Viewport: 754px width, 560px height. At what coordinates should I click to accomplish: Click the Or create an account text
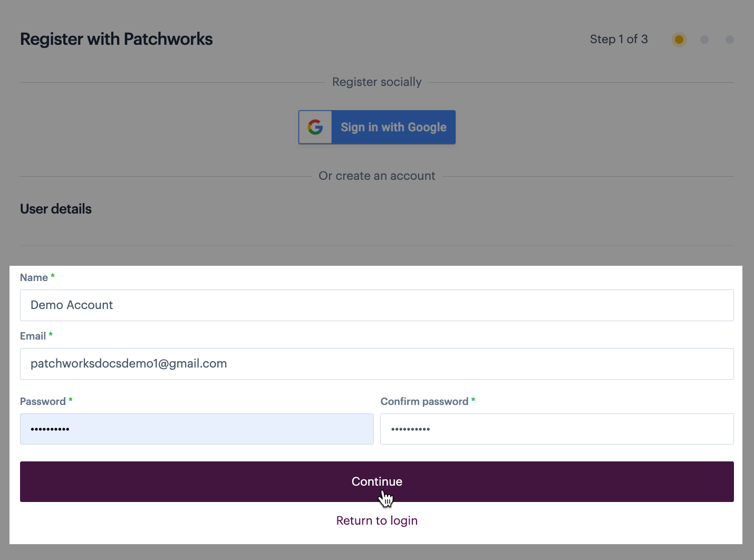click(377, 176)
